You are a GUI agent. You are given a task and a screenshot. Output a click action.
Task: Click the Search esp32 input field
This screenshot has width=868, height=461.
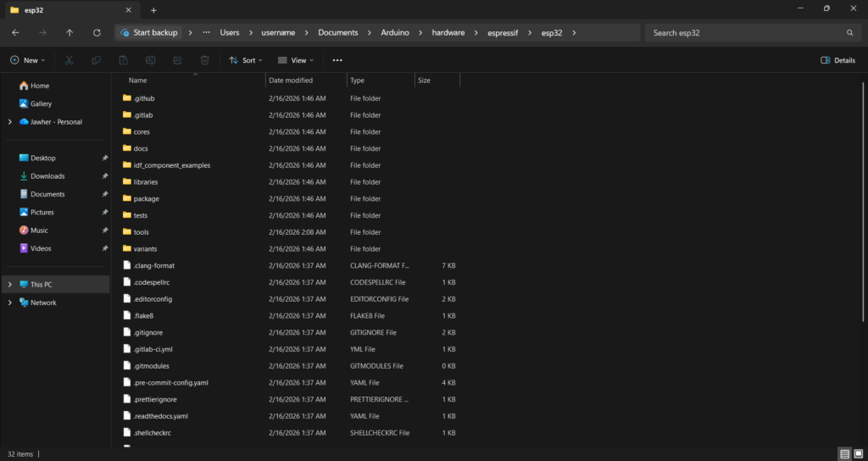click(x=746, y=32)
